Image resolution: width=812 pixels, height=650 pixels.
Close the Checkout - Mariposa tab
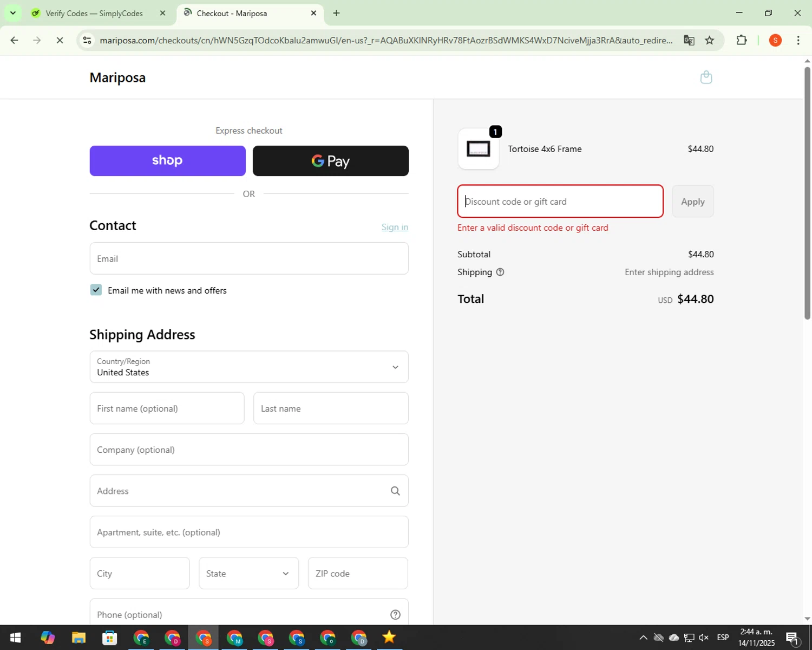point(313,13)
